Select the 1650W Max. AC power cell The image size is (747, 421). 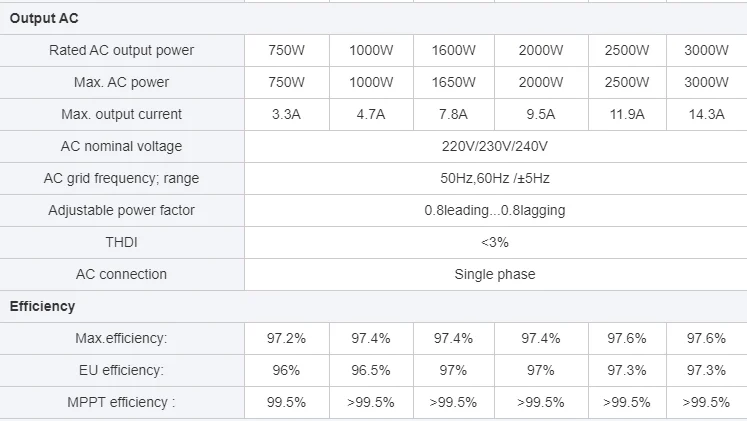click(x=453, y=82)
